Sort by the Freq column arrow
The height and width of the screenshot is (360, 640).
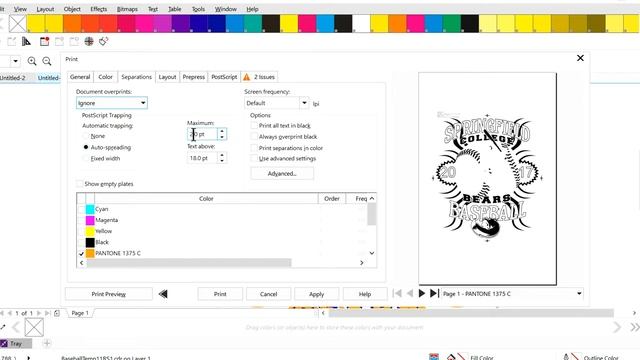point(371,198)
